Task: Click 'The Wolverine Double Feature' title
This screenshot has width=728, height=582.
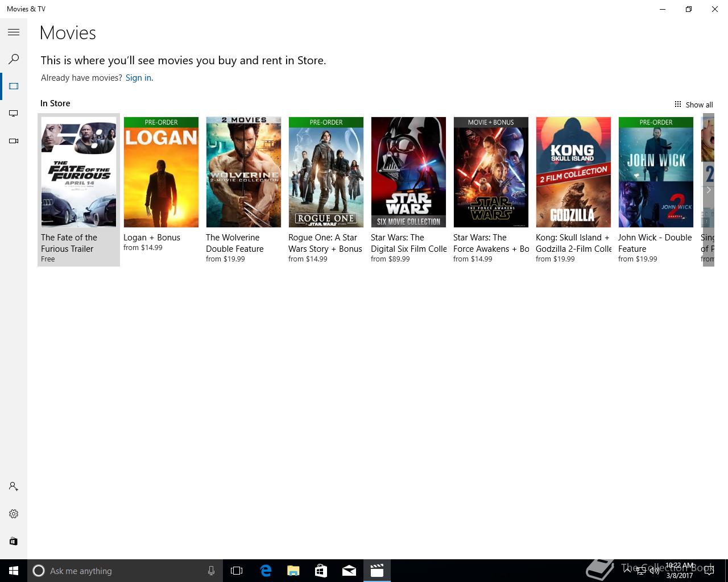Action: pyautogui.click(x=235, y=243)
